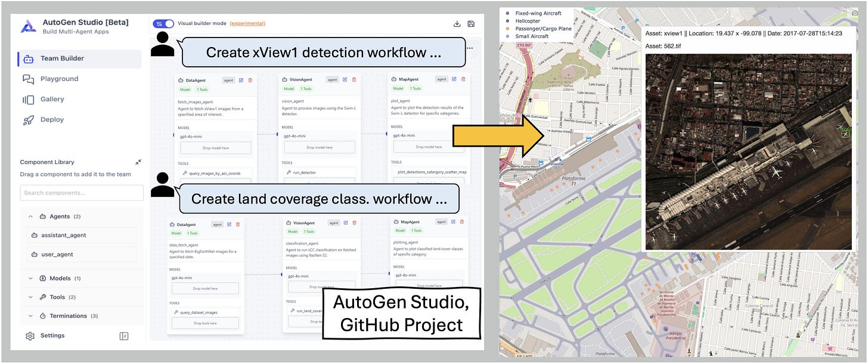Viewport: 868px width, 364px height.
Task: Delete the plot_agent MapAgent card
Action: click(x=463, y=79)
